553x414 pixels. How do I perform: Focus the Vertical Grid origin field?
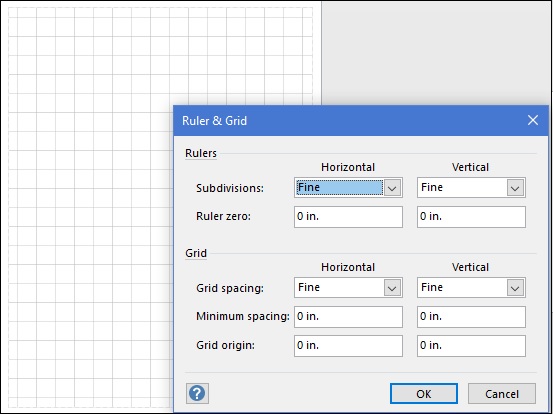[x=471, y=346]
